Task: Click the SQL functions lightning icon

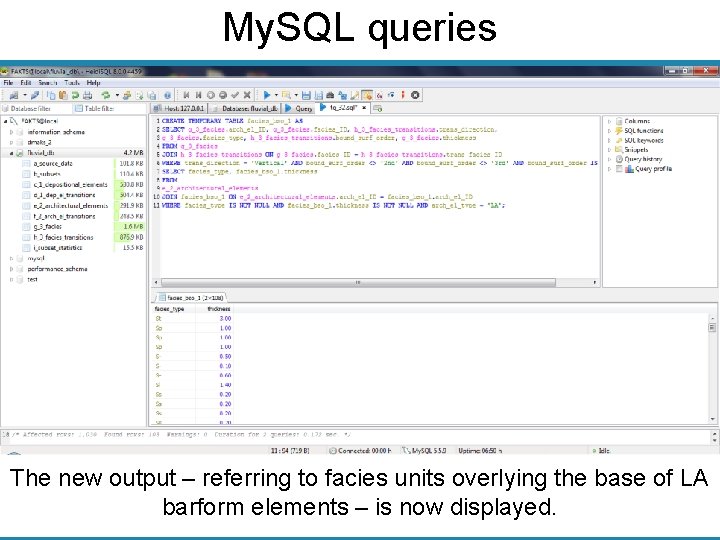Action: click(x=619, y=130)
